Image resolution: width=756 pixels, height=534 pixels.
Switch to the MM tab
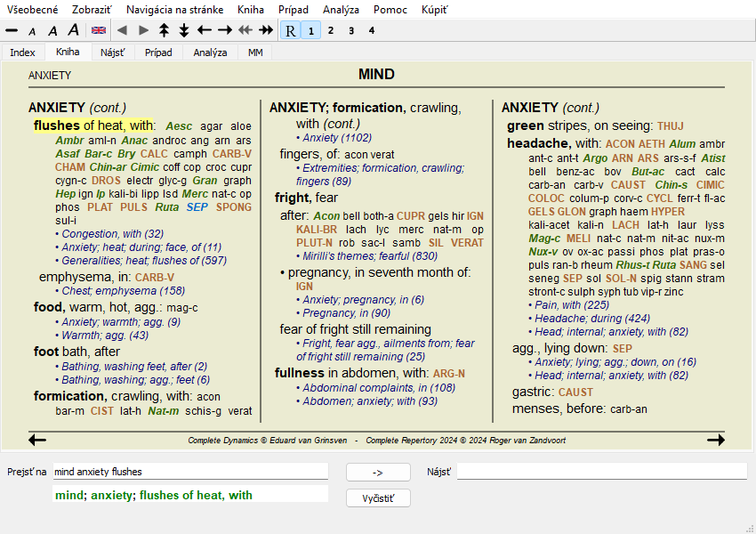(255, 53)
